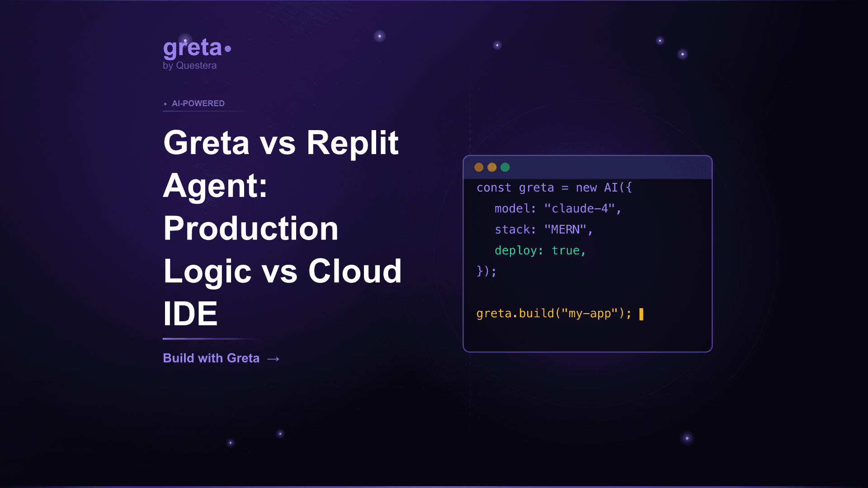Viewport: 868px width, 488px height.
Task: Click the '});' closing code line
Action: click(x=486, y=271)
